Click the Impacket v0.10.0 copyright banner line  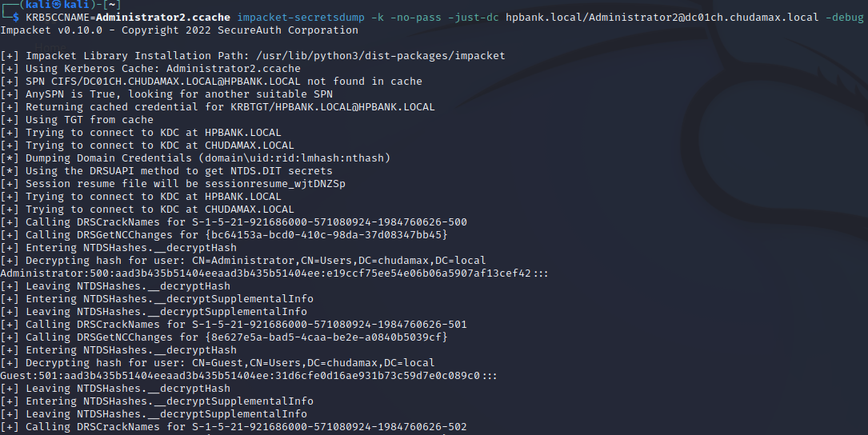179,30
